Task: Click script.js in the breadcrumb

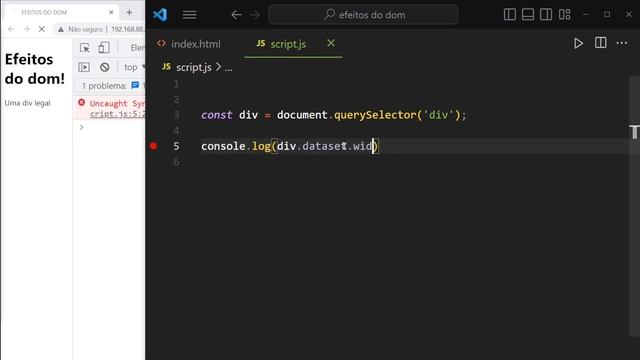Action: click(x=194, y=67)
